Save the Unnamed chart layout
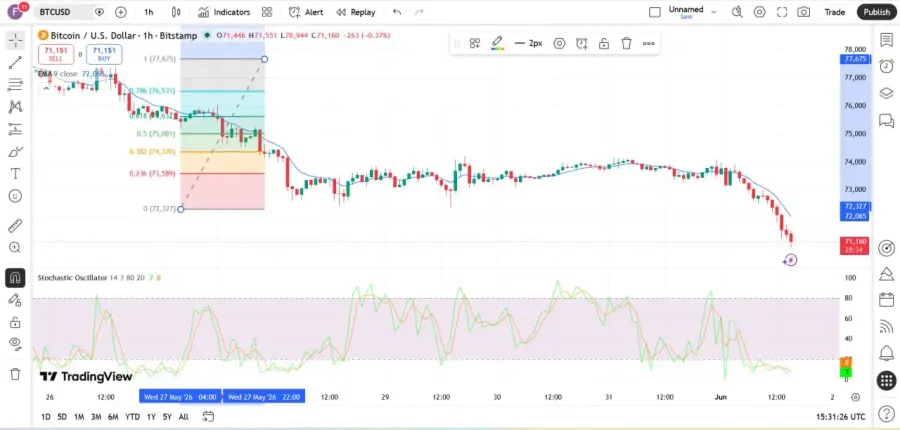 click(x=686, y=17)
